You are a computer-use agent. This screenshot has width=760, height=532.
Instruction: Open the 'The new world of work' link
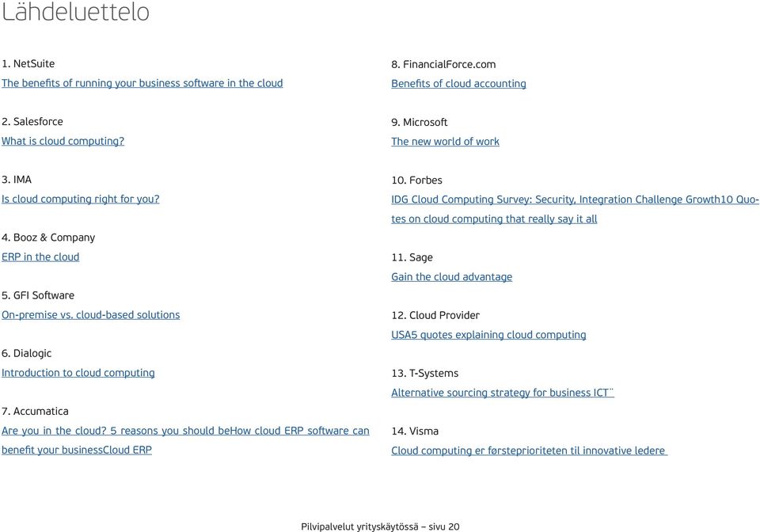click(445, 142)
